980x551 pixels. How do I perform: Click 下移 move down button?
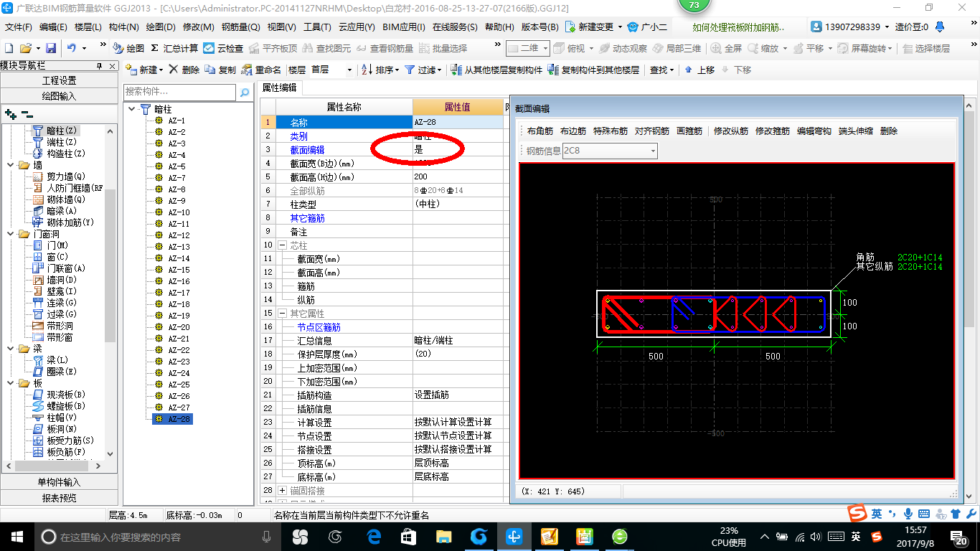pyautogui.click(x=736, y=70)
